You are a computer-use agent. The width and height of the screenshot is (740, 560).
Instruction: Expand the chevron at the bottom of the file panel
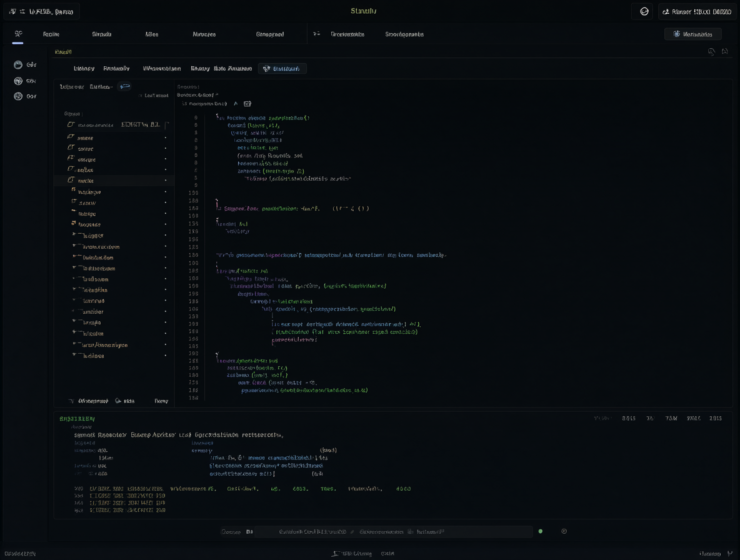(71, 401)
